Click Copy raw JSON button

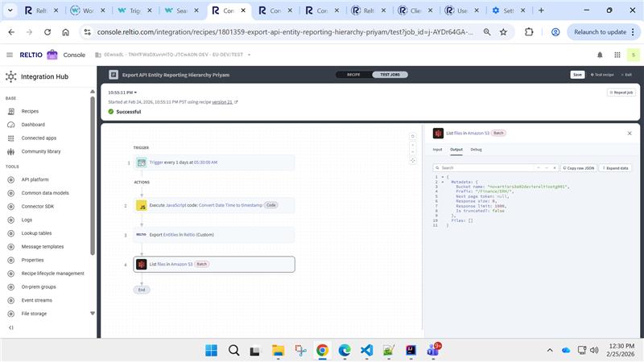tap(579, 168)
